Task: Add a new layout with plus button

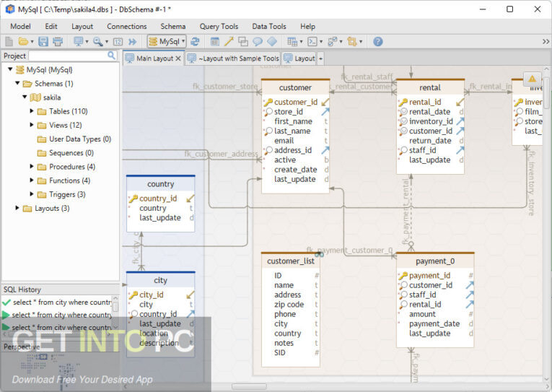Action: tap(320, 58)
